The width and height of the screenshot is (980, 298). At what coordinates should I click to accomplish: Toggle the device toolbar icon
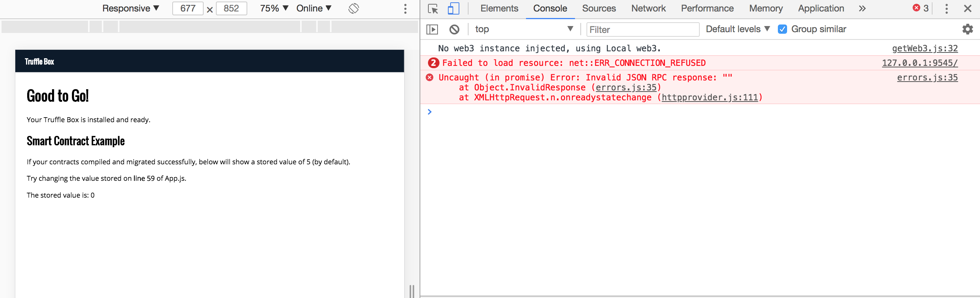coord(453,8)
